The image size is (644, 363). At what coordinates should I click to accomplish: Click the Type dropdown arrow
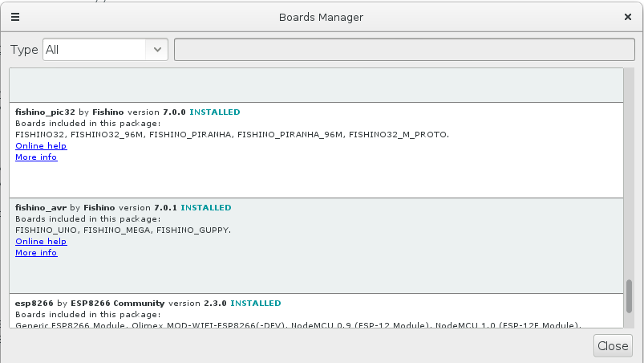[x=156, y=49]
